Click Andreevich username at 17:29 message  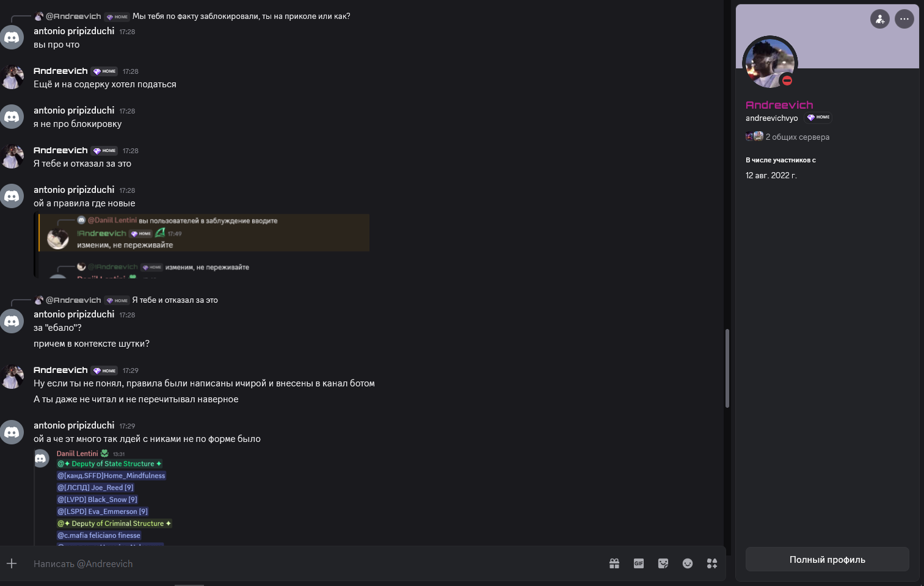(x=60, y=370)
